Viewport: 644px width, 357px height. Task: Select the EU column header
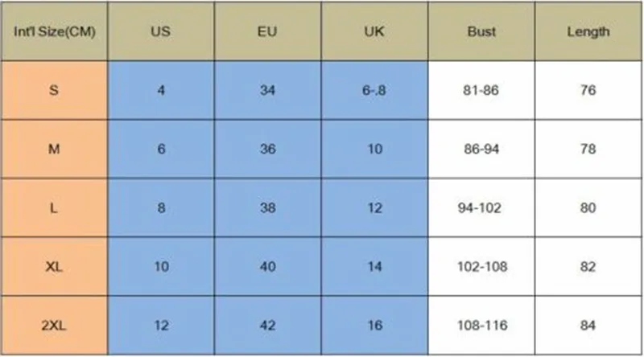pos(268,32)
